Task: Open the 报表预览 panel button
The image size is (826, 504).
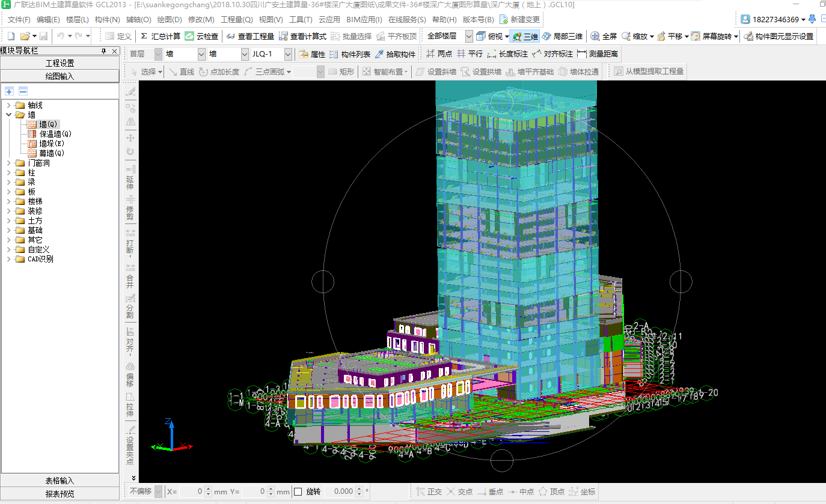Action: [x=60, y=494]
